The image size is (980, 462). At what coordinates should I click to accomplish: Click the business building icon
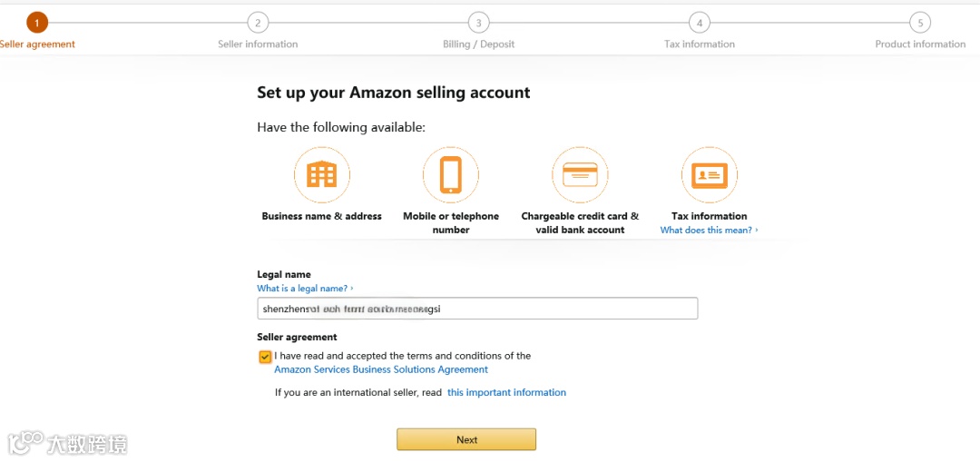click(x=321, y=174)
